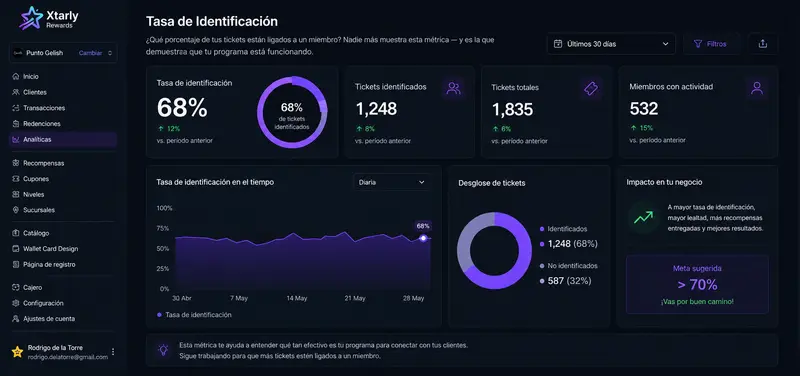Viewport: 800px width, 376px height.
Task: Click the Xtarly Rewards star logo
Action: point(31,18)
